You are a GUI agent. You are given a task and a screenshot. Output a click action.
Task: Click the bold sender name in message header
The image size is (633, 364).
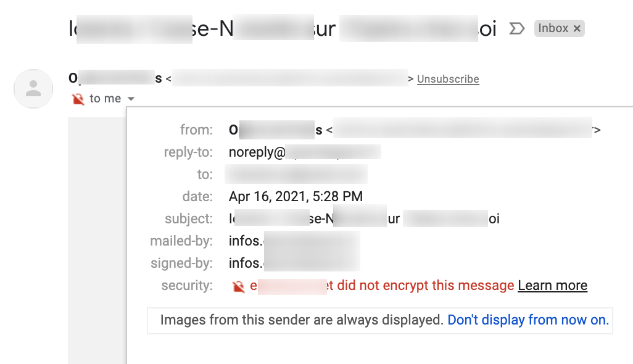click(115, 78)
